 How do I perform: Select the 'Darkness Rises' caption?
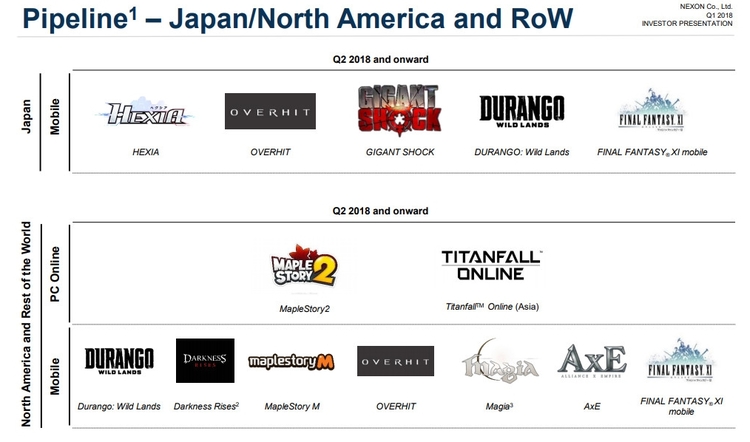click(x=206, y=407)
